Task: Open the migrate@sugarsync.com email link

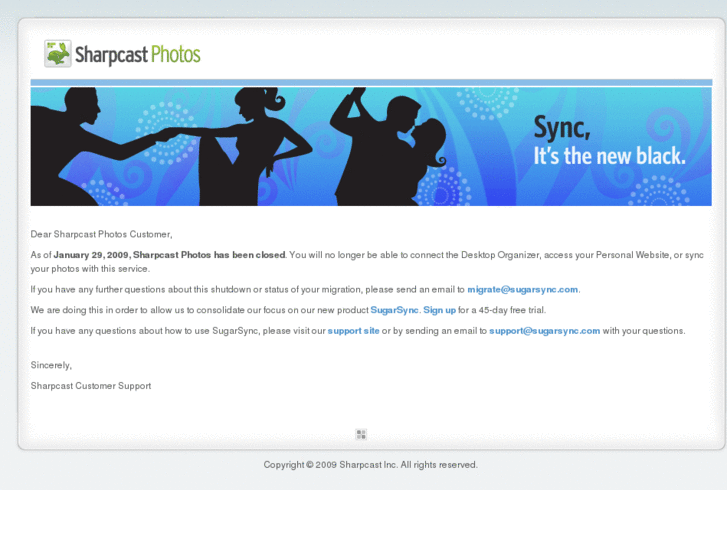Action: [x=523, y=289]
